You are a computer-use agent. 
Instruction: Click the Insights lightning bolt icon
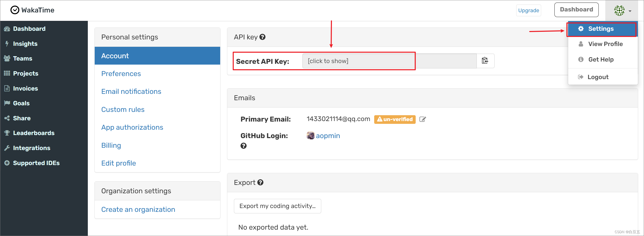point(7,44)
